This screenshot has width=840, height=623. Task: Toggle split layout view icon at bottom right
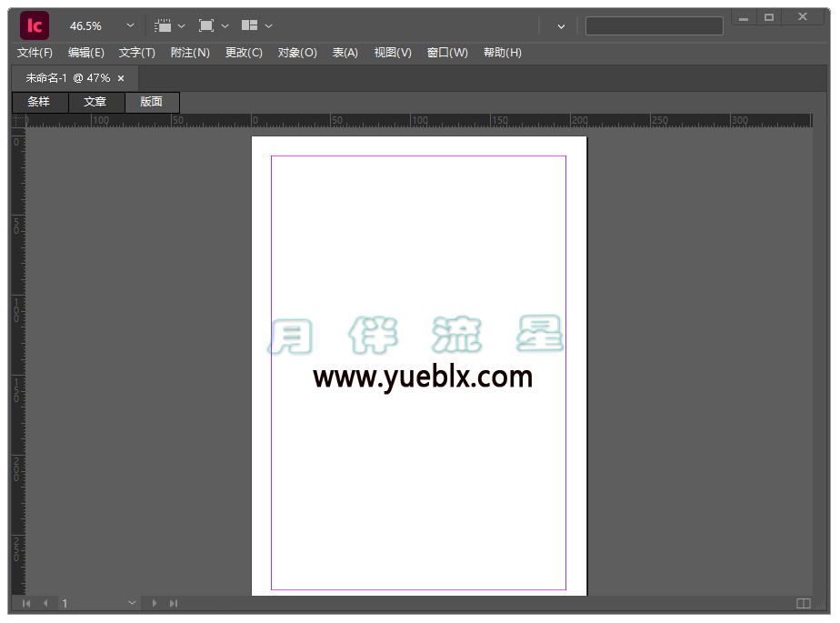[803, 603]
